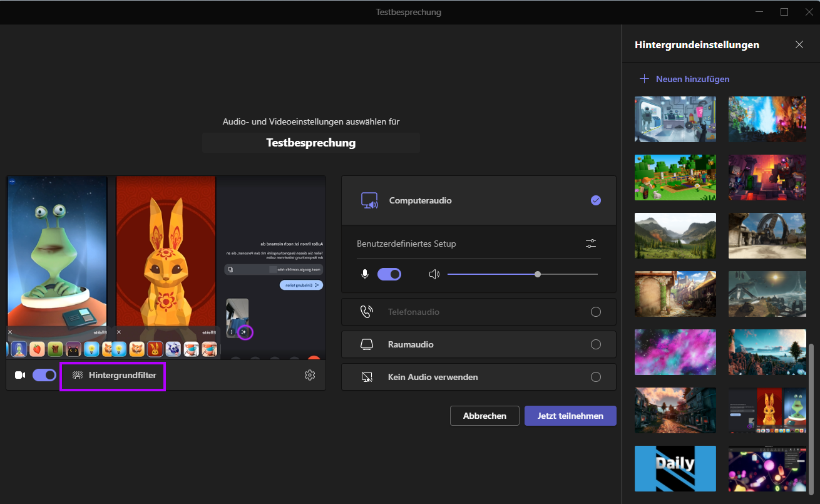The image size is (820, 504).
Task: Mute microphone using the toggle switch
Action: [x=389, y=274]
